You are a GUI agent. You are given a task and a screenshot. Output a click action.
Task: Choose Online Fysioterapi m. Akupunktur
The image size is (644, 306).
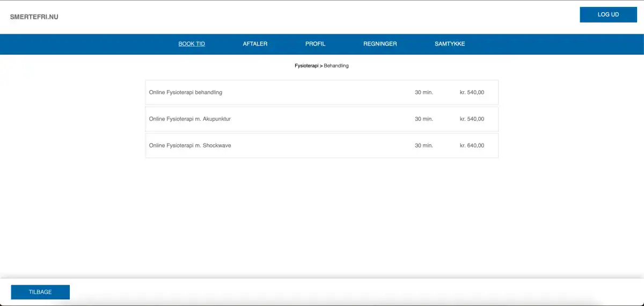pyautogui.click(x=322, y=119)
